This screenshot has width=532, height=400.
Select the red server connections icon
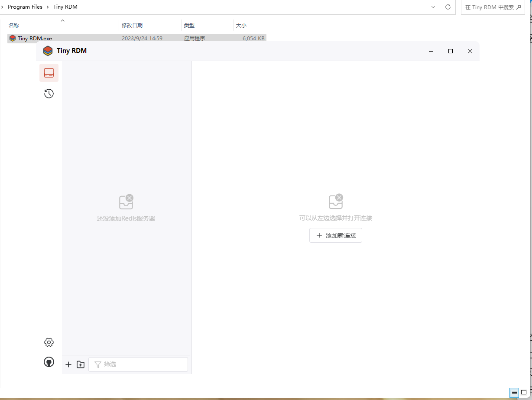tap(49, 73)
